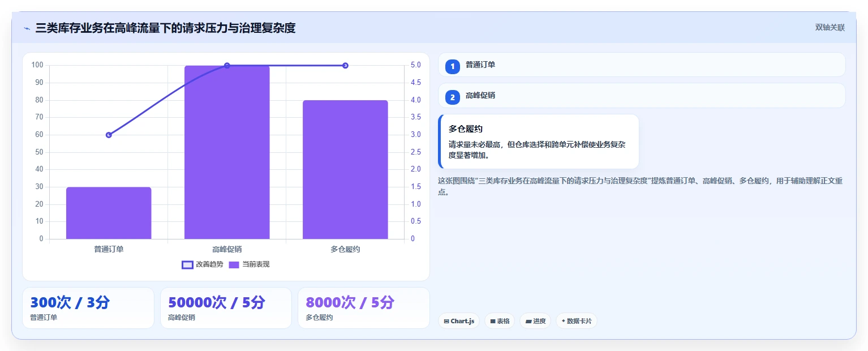Viewport: 868px width, 351px height.
Task: Click the 普通订单 x-axis label
Action: (109, 249)
